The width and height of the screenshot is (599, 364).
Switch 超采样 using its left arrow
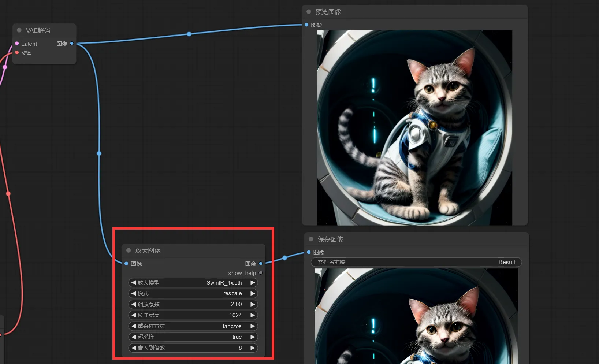[134, 337]
